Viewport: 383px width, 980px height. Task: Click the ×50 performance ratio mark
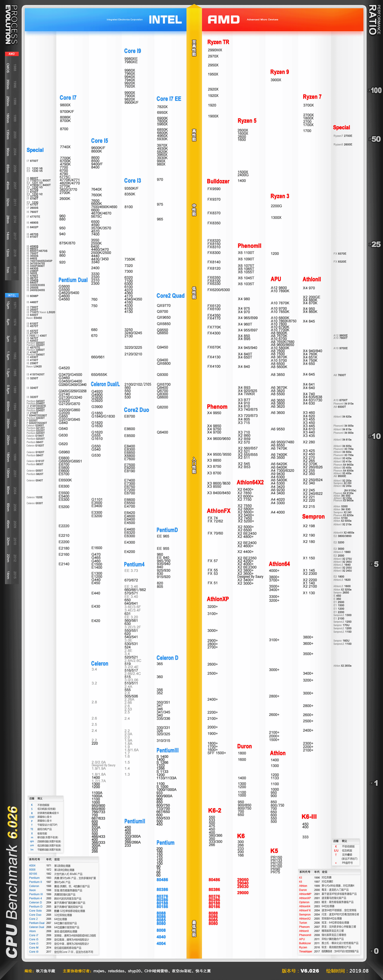(375, 139)
